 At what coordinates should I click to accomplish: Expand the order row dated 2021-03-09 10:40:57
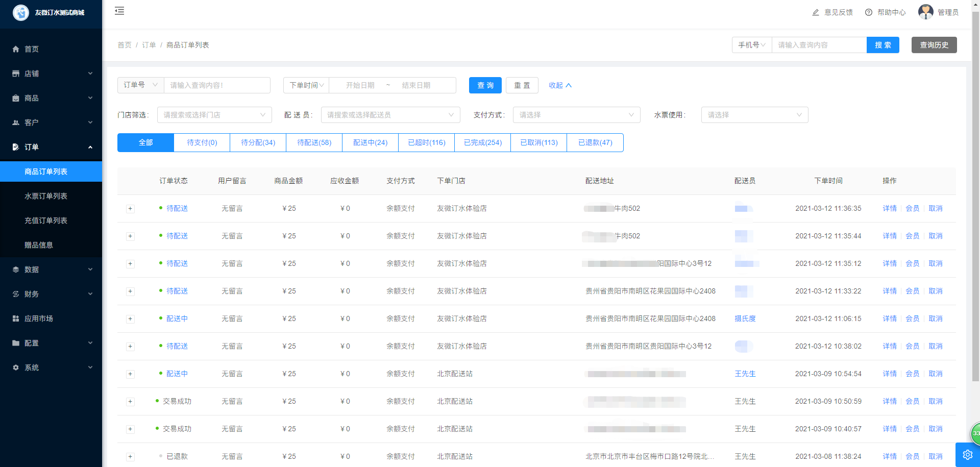pyautogui.click(x=130, y=429)
